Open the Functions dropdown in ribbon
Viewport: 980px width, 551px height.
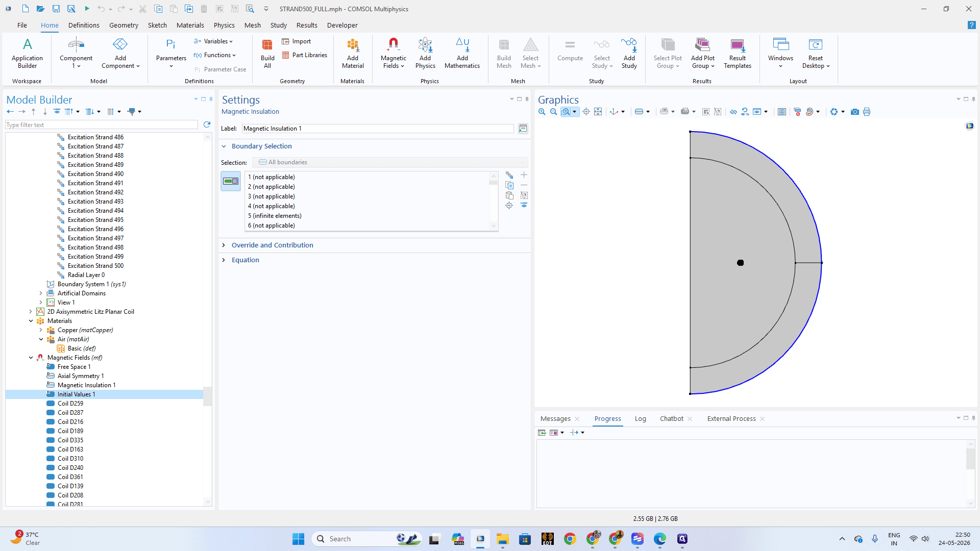coord(215,55)
